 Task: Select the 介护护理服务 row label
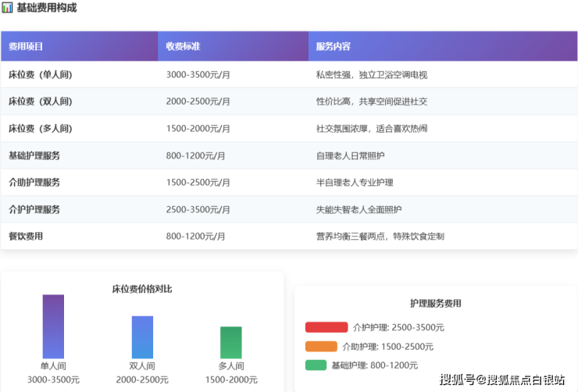(x=34, y=209)
